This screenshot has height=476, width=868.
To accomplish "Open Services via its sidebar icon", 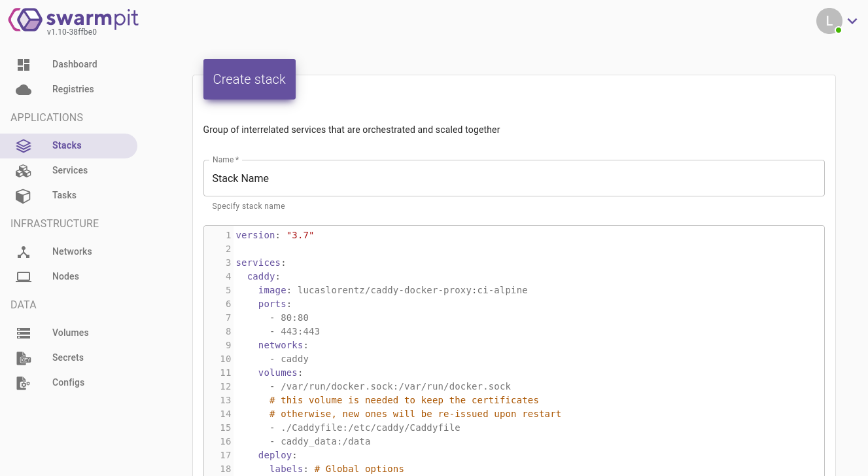I will tap(24, 170).
